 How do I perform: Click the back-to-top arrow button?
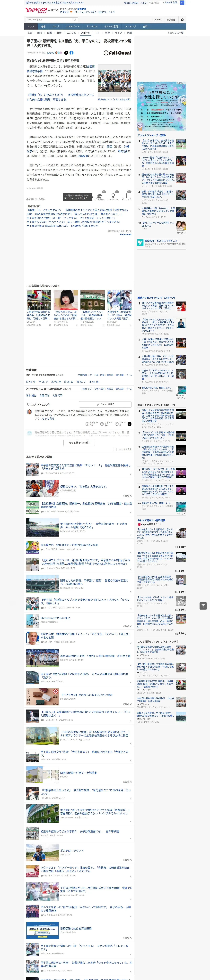pos(203,606)
